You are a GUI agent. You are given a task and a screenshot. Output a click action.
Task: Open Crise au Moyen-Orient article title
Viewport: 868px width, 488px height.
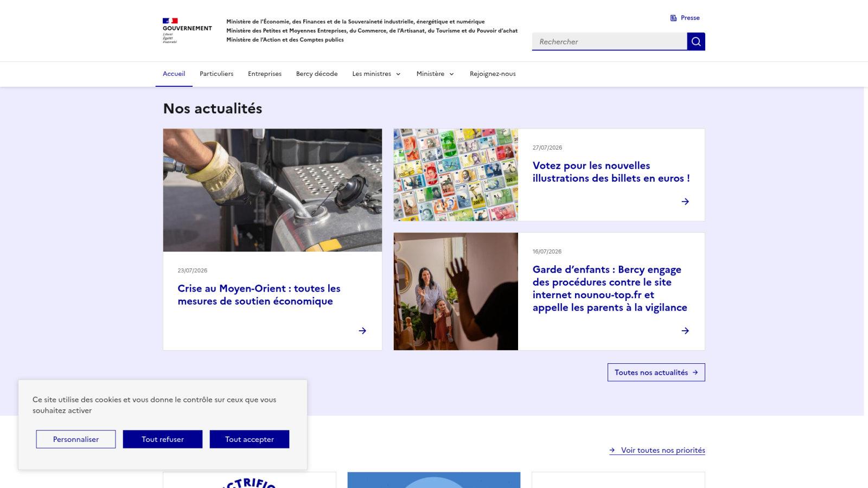(x=259, y=295)
